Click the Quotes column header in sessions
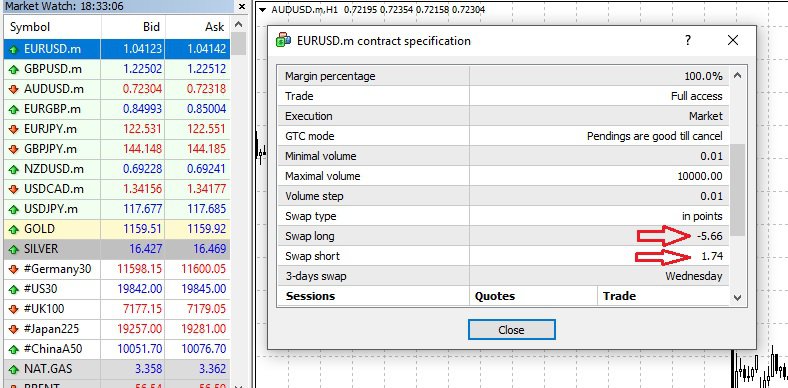 click(495, 296)
